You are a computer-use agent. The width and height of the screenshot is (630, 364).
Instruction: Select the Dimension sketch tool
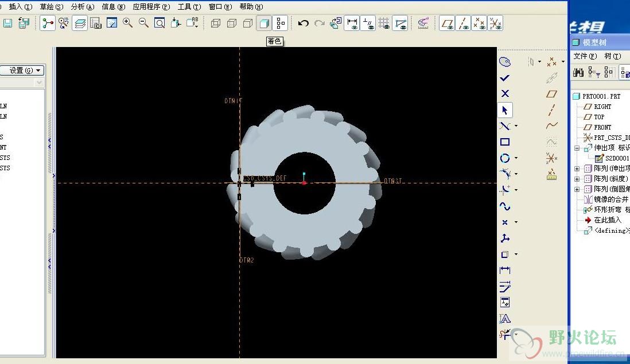coord(505,270)
